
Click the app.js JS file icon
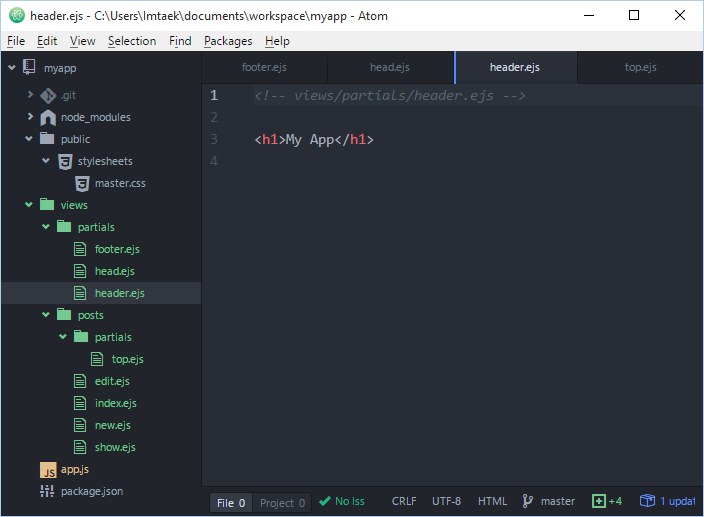pyautogui.click(x=48, y=470)
